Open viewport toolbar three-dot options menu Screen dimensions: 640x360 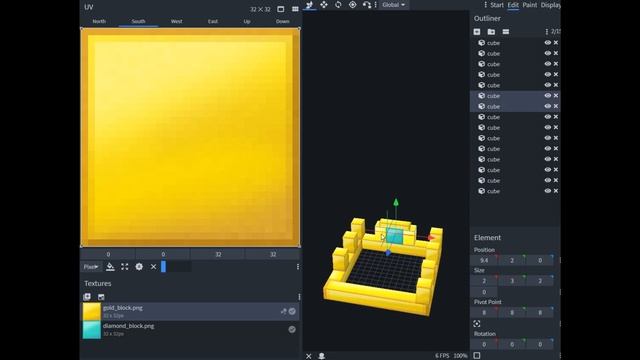pyautogui.click(x=376, y=5)
